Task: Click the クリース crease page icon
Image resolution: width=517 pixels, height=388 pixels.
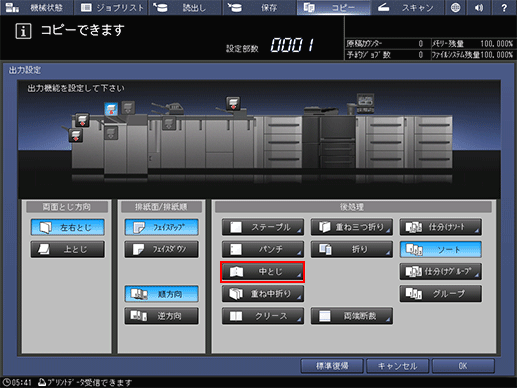Action: (x=236, y=316)
